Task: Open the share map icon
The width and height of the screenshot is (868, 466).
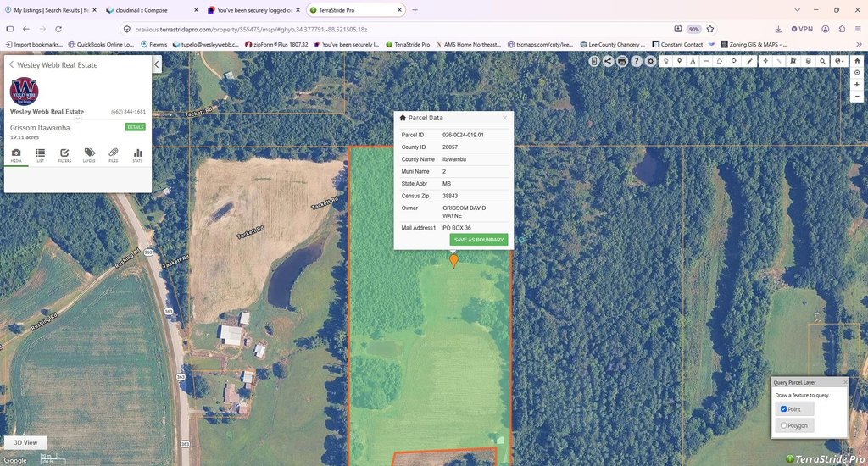Action: 608,61
